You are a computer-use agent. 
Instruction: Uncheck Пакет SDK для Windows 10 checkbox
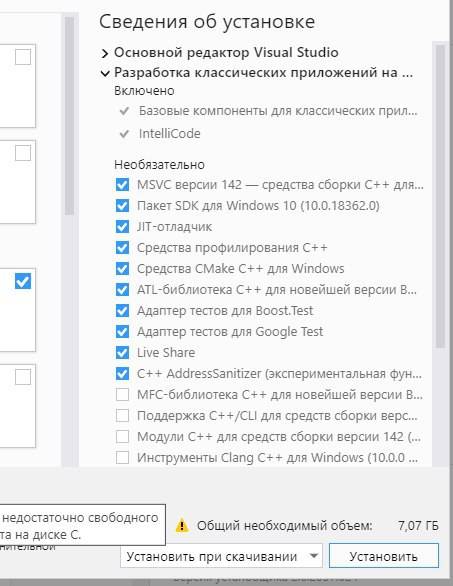coord(122,206)
